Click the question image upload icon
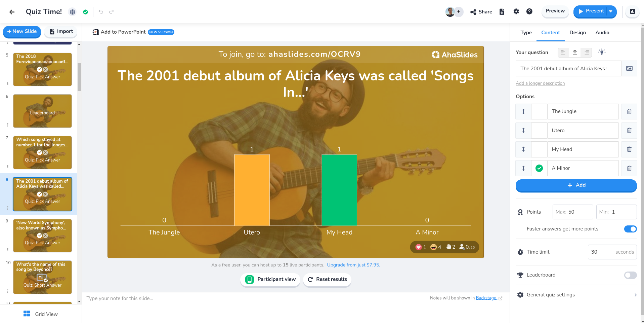Image resolution: width=644 pixels, height=323 pixels. click(629, 69)
